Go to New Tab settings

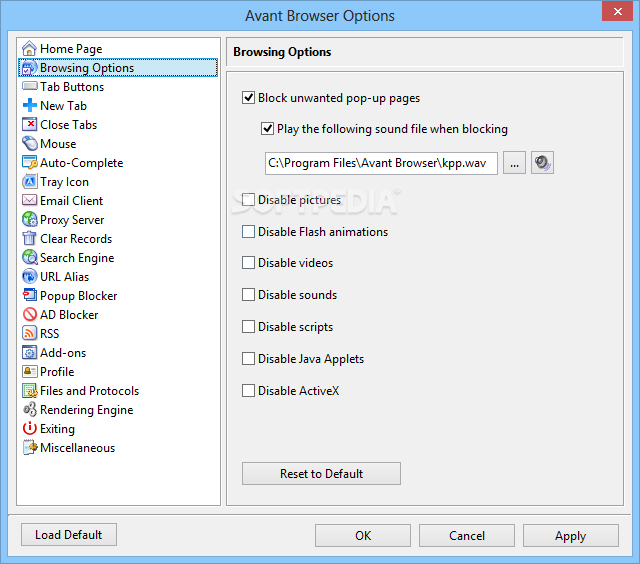click(x=63, y=106)
